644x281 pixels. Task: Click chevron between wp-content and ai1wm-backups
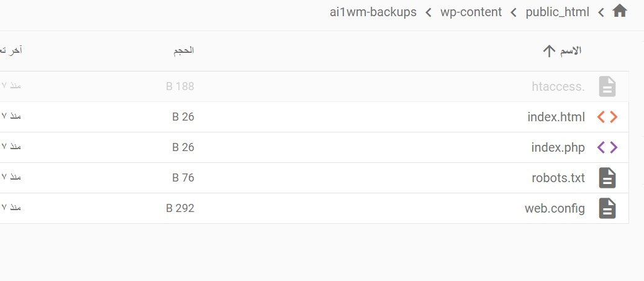[x=429, y=12]
